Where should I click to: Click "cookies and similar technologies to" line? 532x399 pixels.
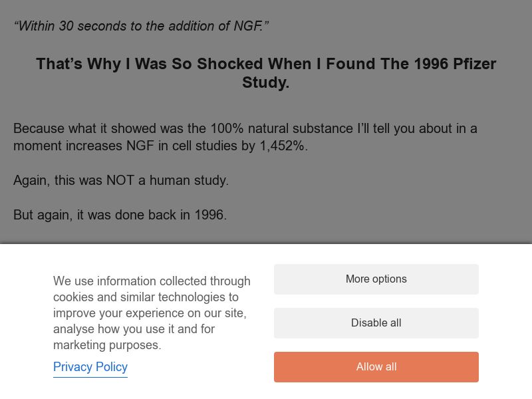click(x=146, y=297)
